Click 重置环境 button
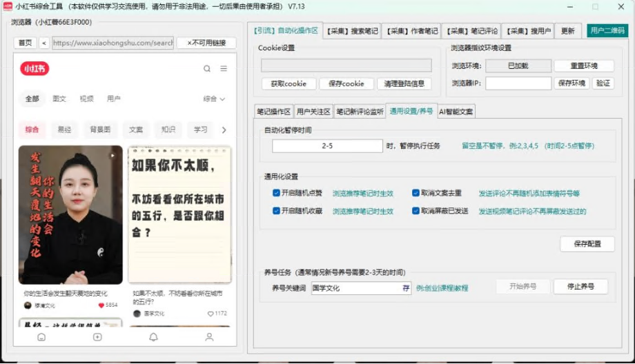Image resolution: width=635 pixels, height=364 pixels. (x=584, y=65)
